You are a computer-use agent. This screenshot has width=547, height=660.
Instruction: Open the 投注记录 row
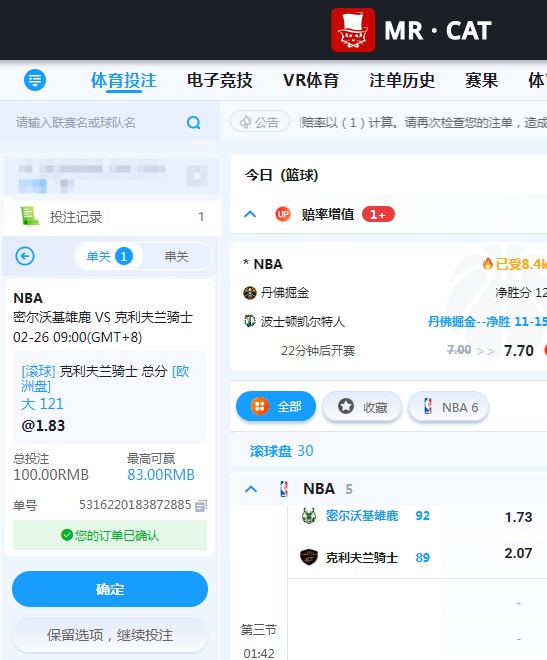coord(112,217)
